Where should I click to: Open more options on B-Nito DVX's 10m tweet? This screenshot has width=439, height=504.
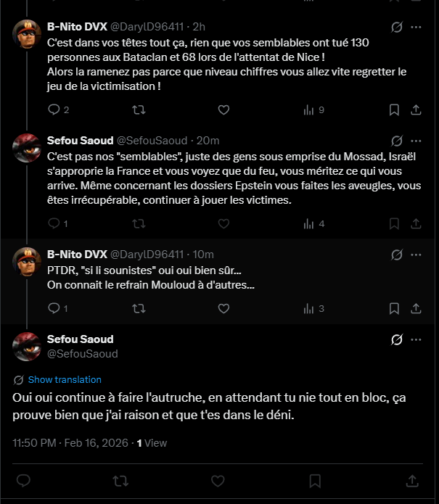tap(416, 255)
